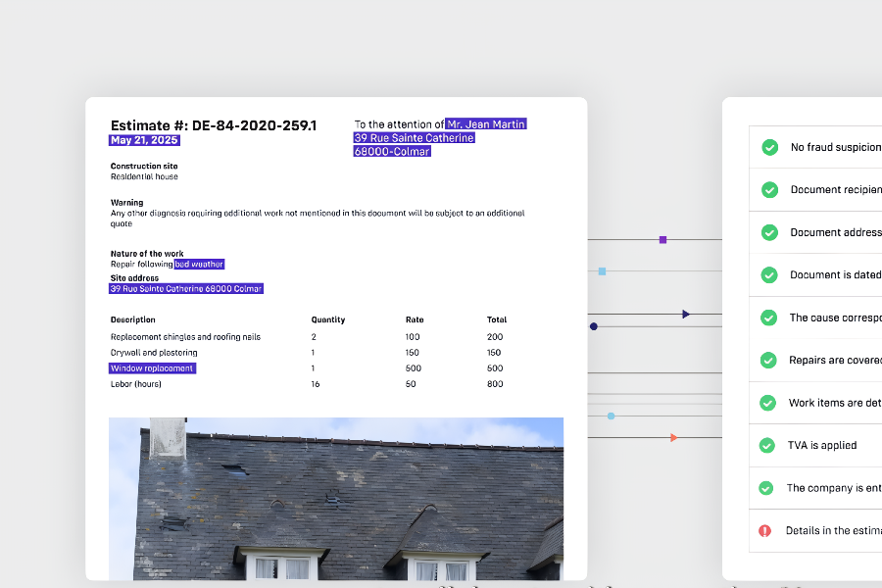The width and height of the screenshot is (882, 588).
Task: Click the Nature of the work heading
Action: pos(147,254)
